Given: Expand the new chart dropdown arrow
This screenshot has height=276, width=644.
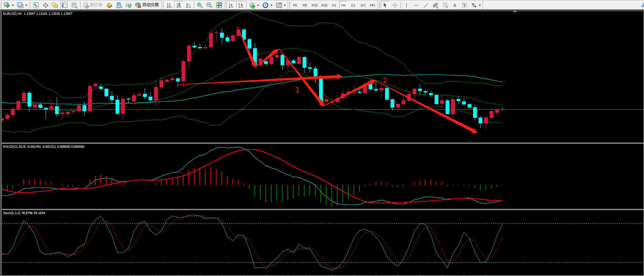Looking at the screenshot, I should tap(13, 5).
